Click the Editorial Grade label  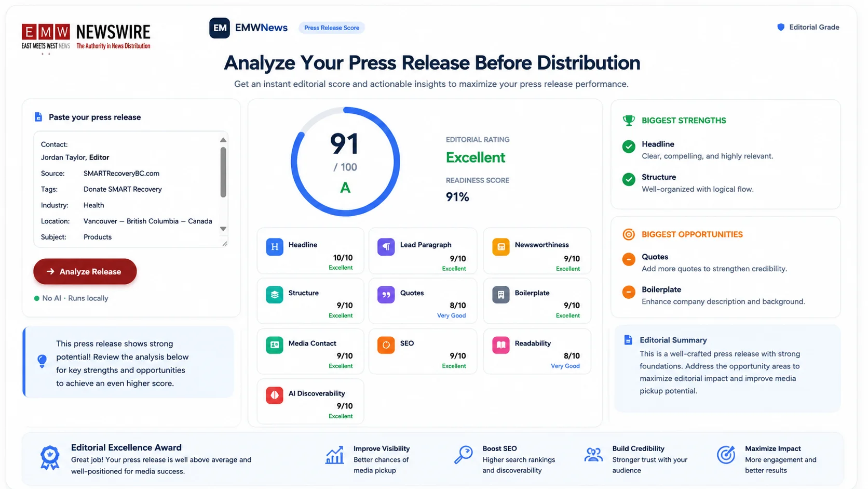[x=814, y=27]
